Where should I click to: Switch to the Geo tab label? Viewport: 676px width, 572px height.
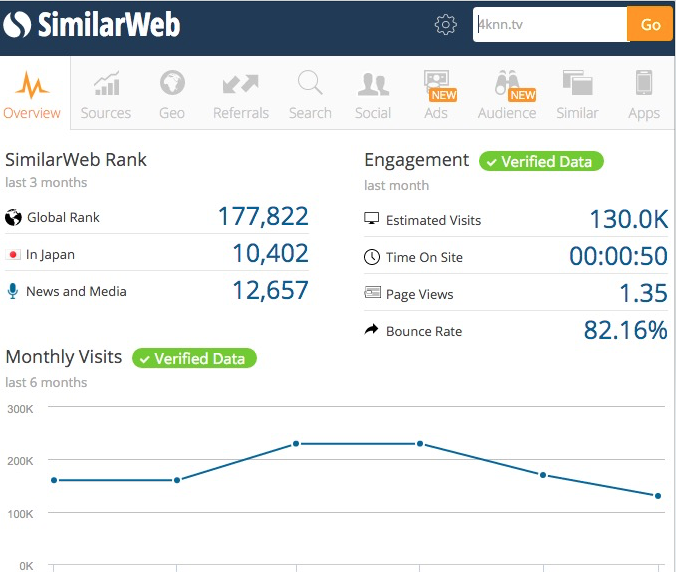click(172, 113)
